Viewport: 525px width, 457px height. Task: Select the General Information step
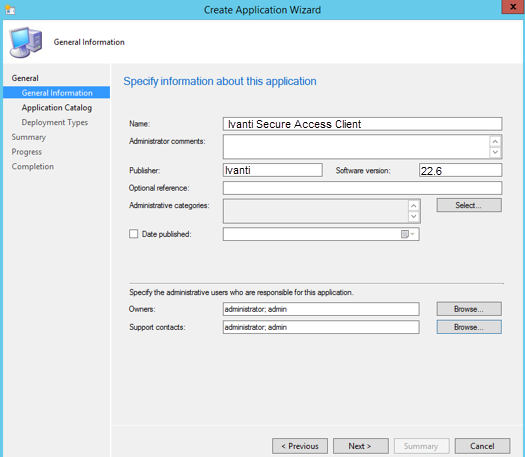57,93
